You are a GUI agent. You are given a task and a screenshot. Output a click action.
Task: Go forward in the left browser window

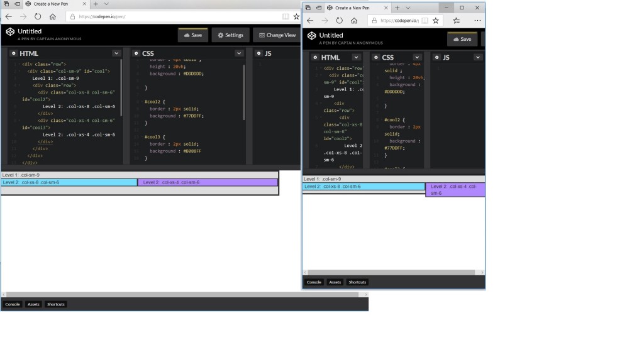coord(23,16)
